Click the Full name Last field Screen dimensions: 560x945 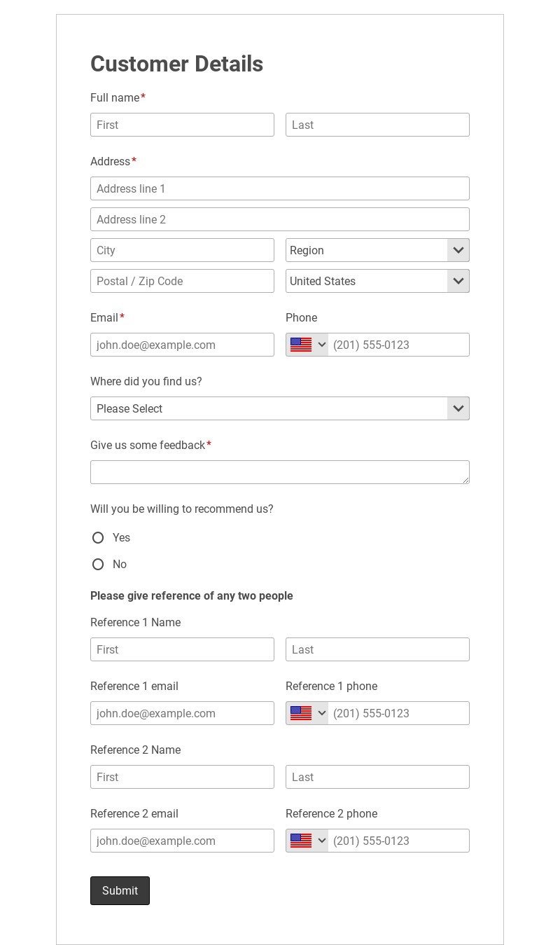click(x=377, y=125)
